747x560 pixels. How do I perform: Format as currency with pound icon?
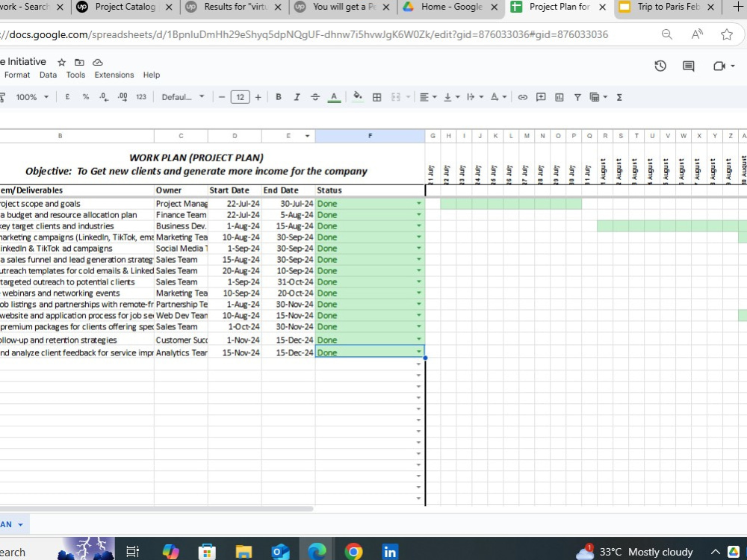coord(68,97)
